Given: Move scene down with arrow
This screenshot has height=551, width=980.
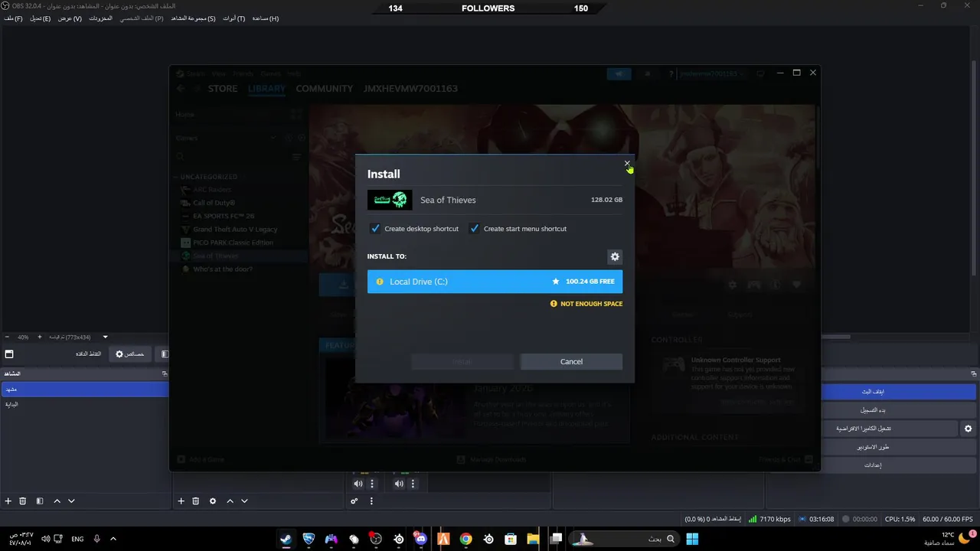Looking at the screenshot, I should coord(71,501).
